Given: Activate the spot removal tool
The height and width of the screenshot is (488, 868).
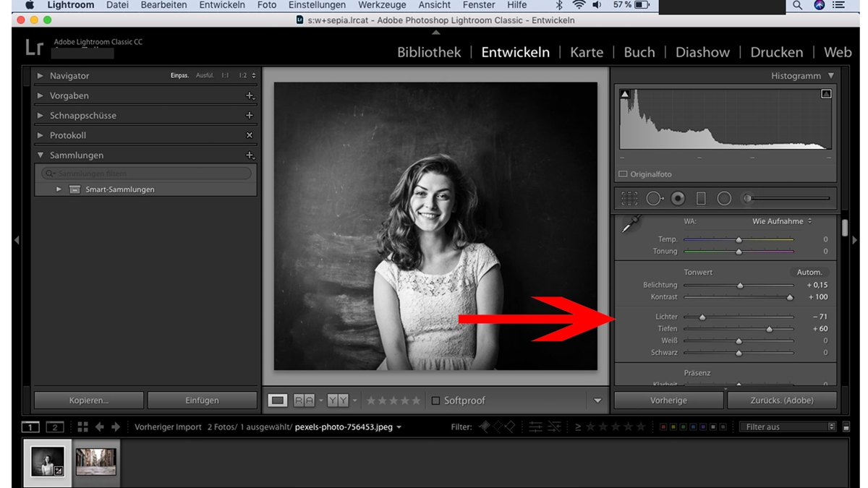Looking at the screenshot, I should [655, 198].
